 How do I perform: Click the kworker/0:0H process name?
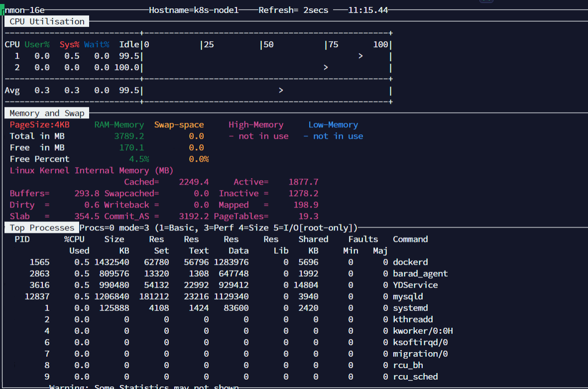(x=423, y=331)
